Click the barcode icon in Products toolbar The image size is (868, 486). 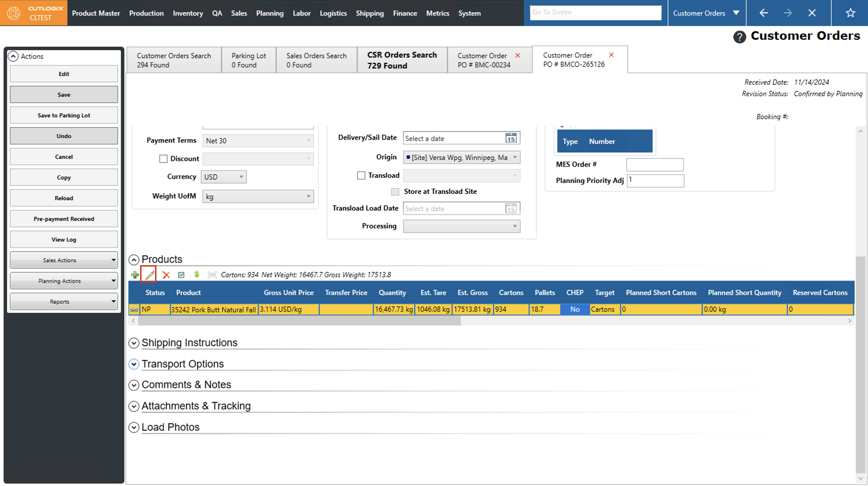212,275
